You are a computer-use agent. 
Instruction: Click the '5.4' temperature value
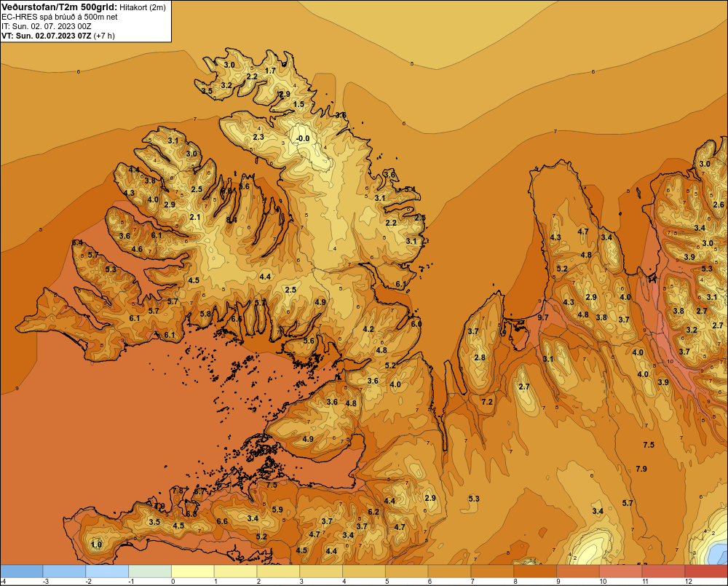[410, 189]
